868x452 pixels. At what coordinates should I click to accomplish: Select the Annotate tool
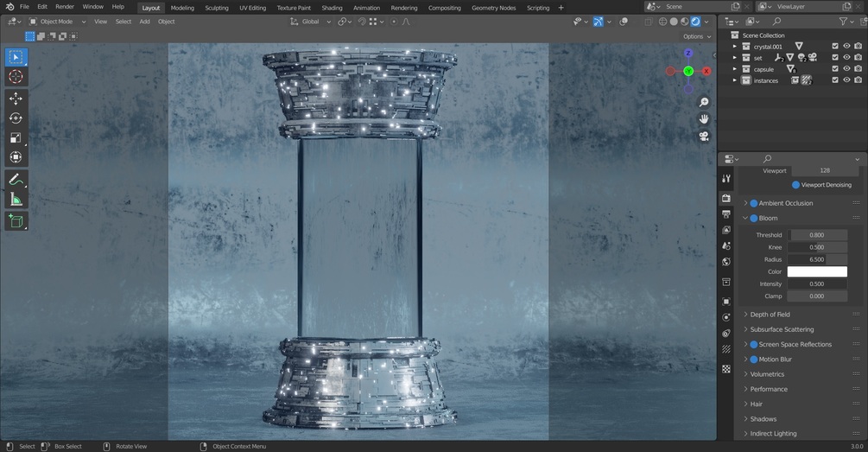[x=16, y=180]
